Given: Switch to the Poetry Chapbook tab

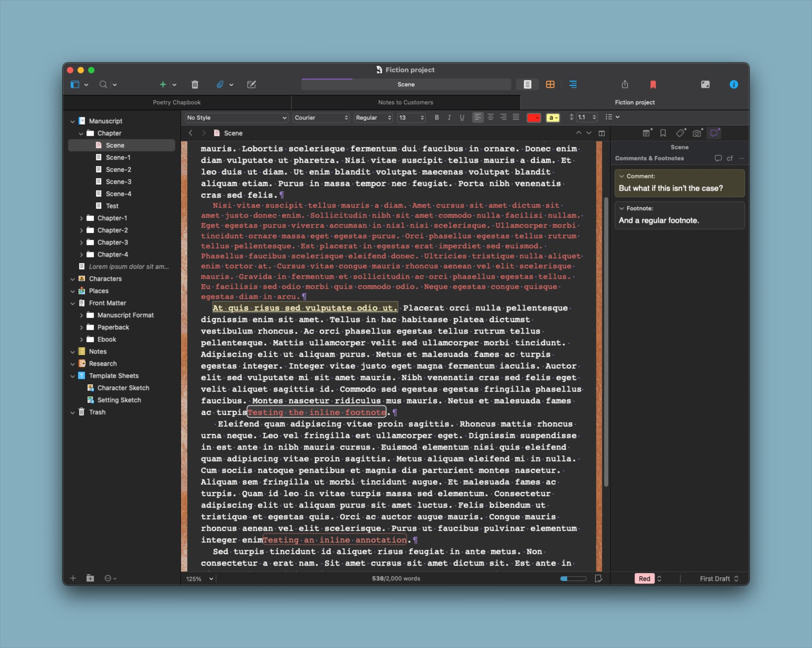Looking at the screenshot, I should tap(176, 102).
